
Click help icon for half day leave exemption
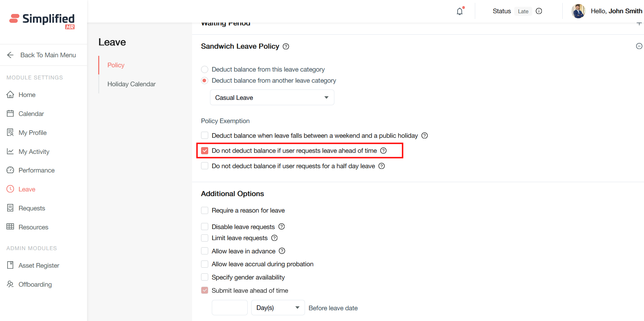[x=382, y=166]
